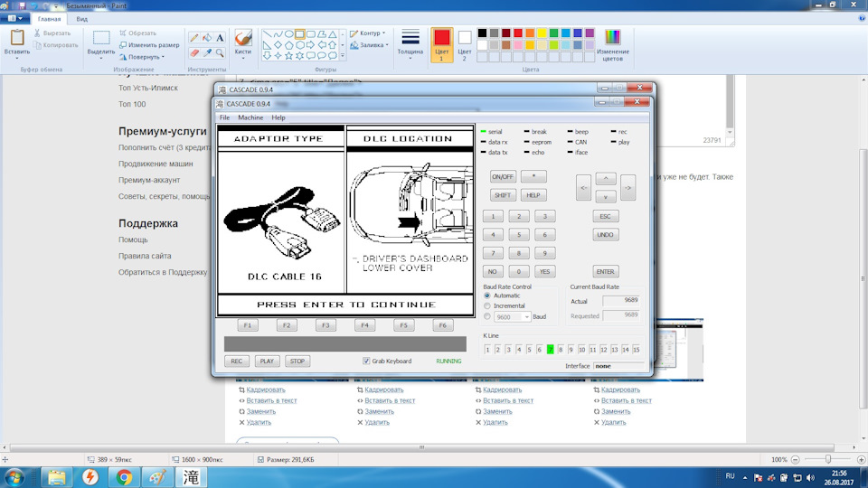Select the Magnifier tool
Image resolution: width=868 pixels, height=488 pixels.
point(220,52)
